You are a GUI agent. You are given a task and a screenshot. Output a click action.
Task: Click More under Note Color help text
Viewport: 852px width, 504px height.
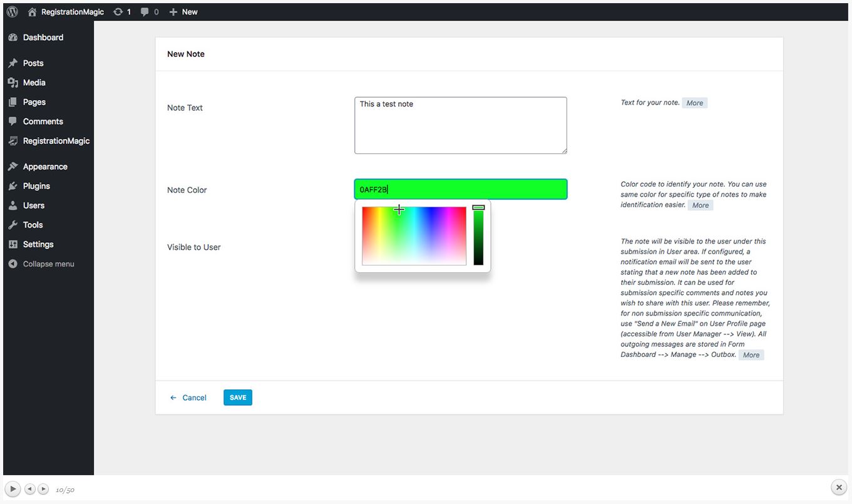coord(701,205)
